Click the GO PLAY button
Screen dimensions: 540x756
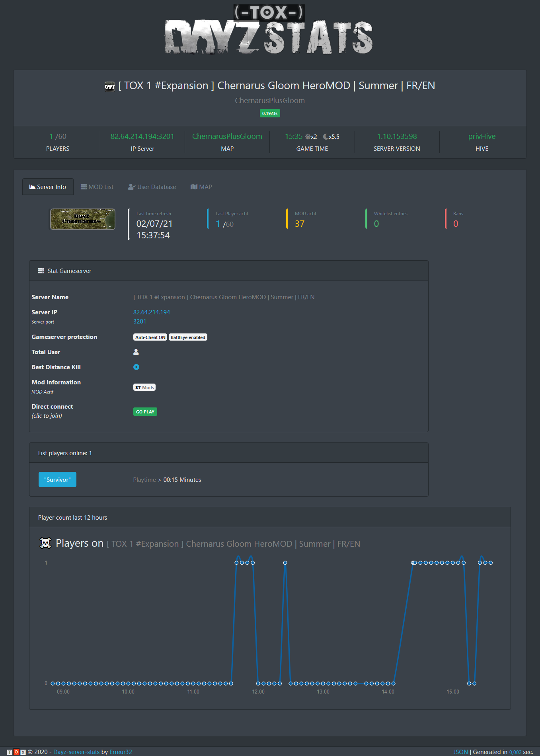point(145,411)
